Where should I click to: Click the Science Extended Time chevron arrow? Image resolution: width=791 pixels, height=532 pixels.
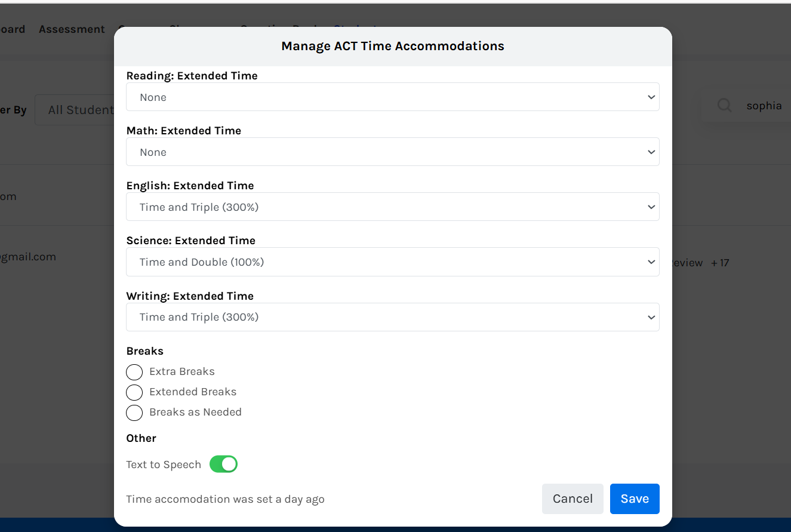point(651,262)
